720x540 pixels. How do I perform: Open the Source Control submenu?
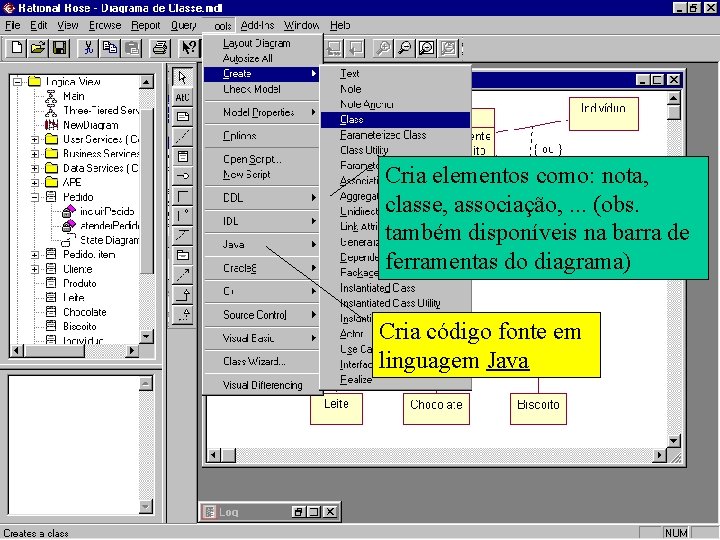click(x=261, y=315)
